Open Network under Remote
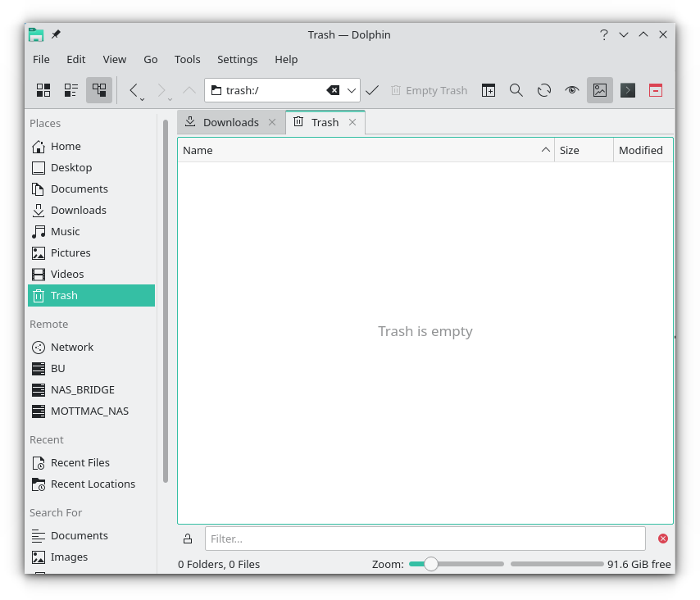The height and width of the screenshot is (600, 700). [x=92, y=348]
